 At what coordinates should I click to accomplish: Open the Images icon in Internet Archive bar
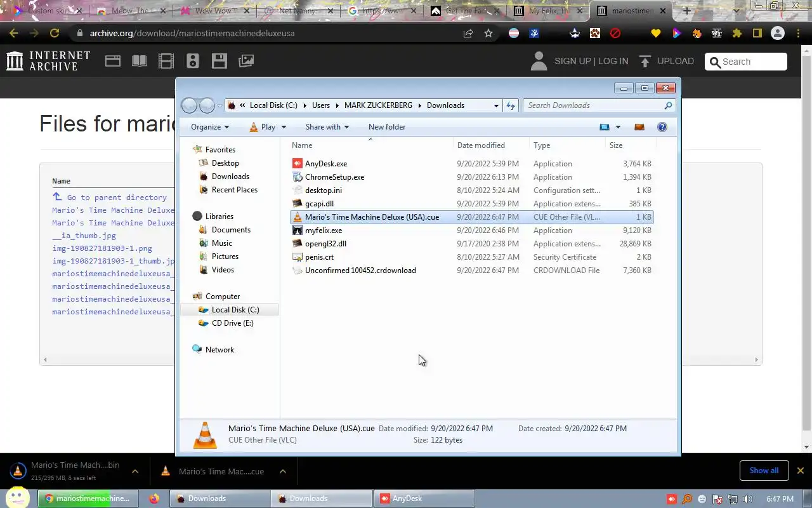[x=246, y=61]
